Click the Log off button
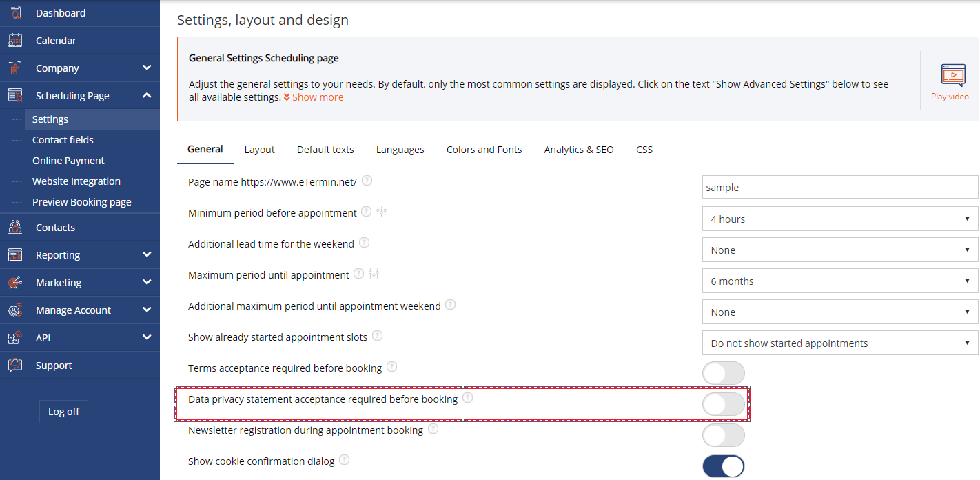Viewport: 980px width, 480px height. pos(63,411)
